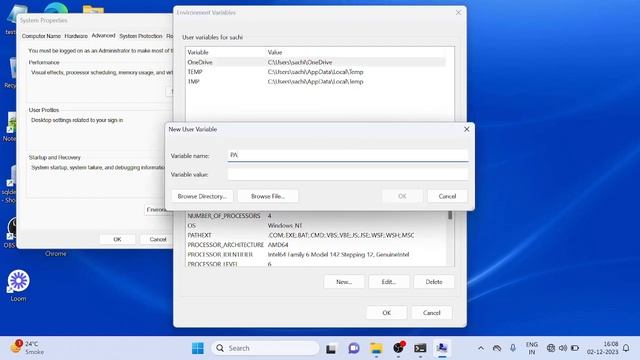Switch to the Hardware tab
The width and height of the screenshot is (640, 360).
76,36
